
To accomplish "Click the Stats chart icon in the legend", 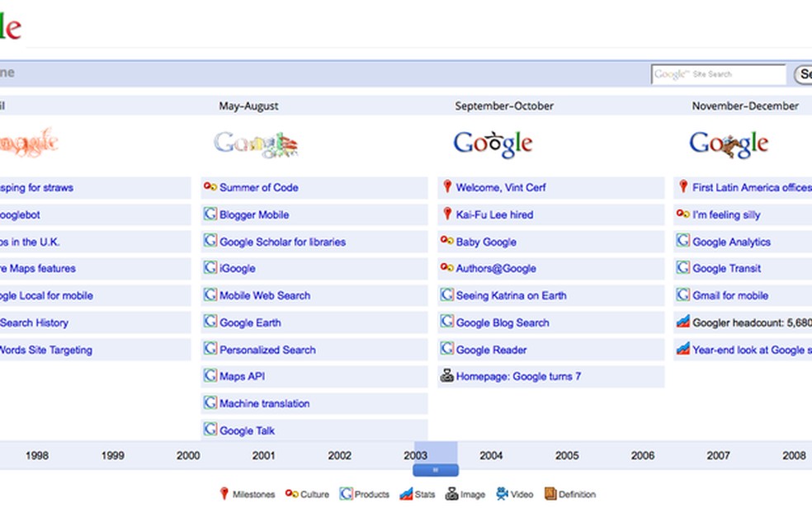I will point(406,493).
